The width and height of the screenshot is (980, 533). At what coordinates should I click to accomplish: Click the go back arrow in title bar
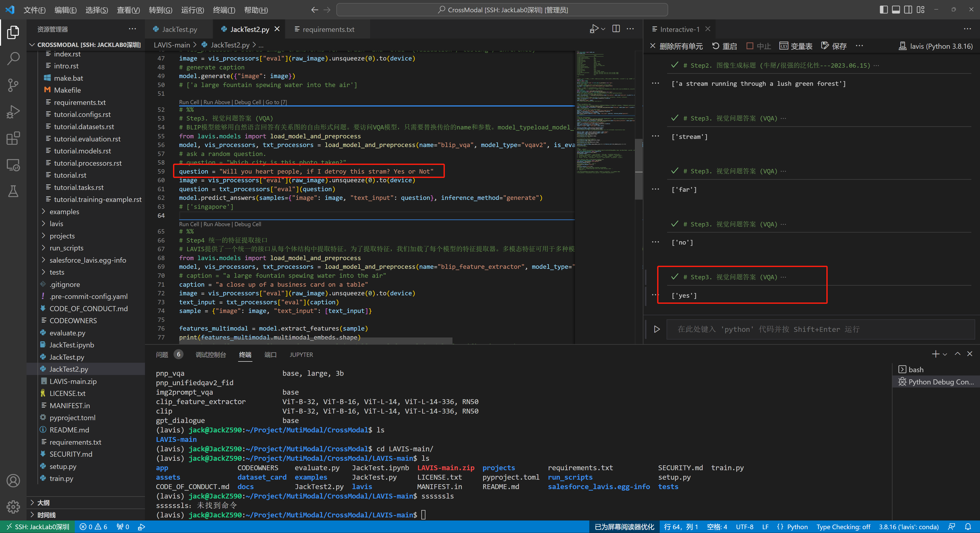[315, 10]
